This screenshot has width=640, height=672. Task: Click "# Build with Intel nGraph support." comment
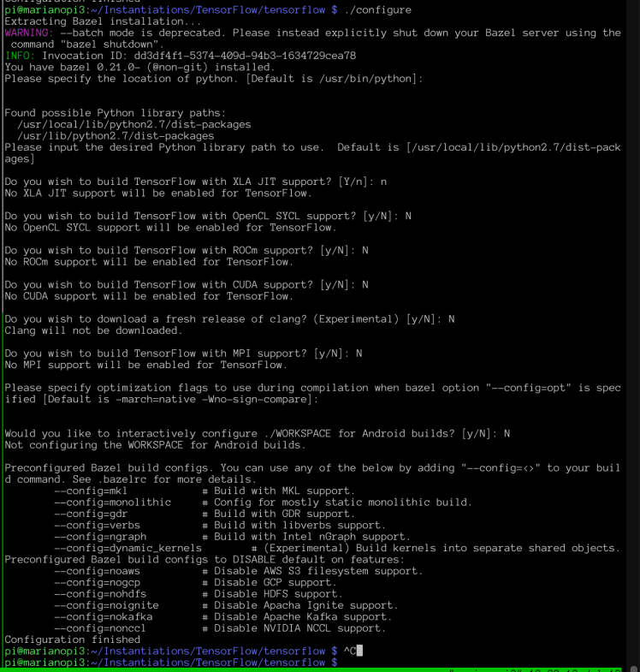(x=306, y=537)
